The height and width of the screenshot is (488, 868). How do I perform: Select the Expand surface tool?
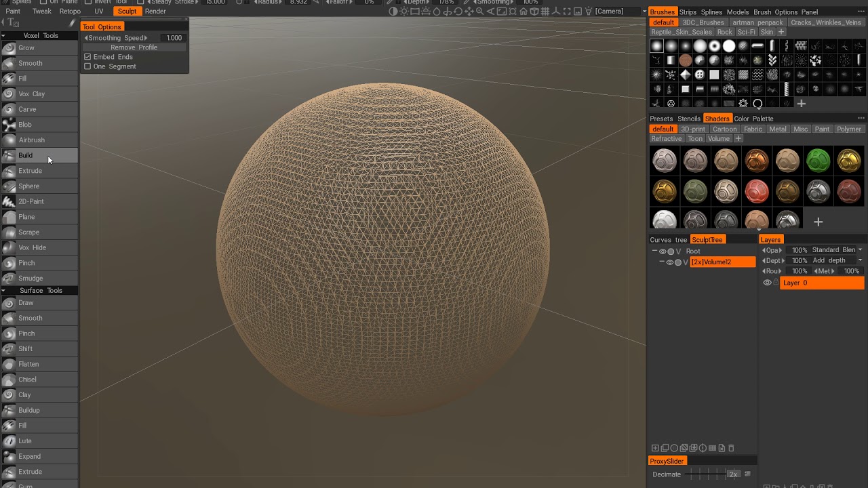tap(39, 456)
